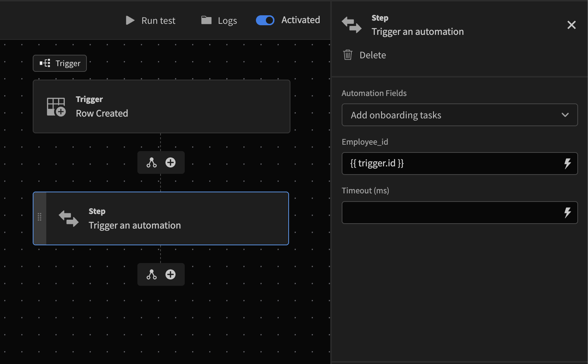Add a step below the Trigger an automation step
The image size is (588, 364).
tap(170, 274)
